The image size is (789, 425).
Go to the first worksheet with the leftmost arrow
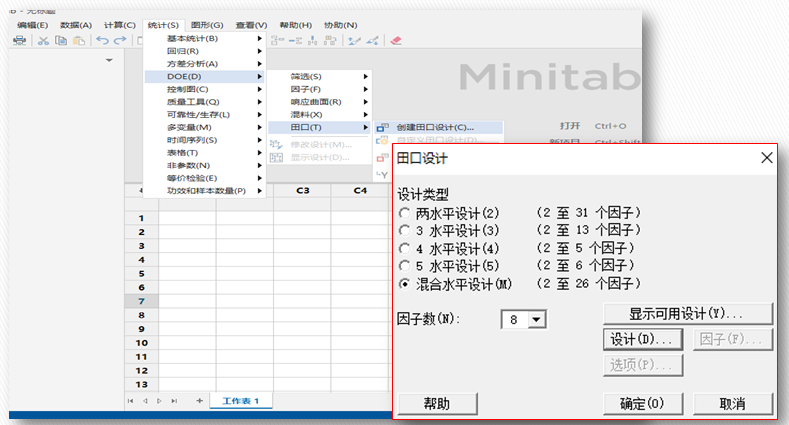pyautogui.click(x=131, y=401)
